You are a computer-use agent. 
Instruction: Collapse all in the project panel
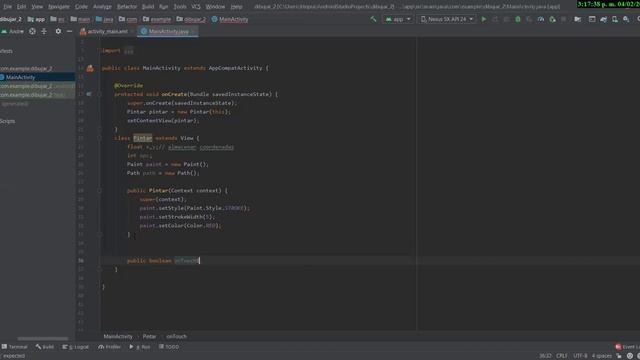pyautogui.click(x=44, y=31)
